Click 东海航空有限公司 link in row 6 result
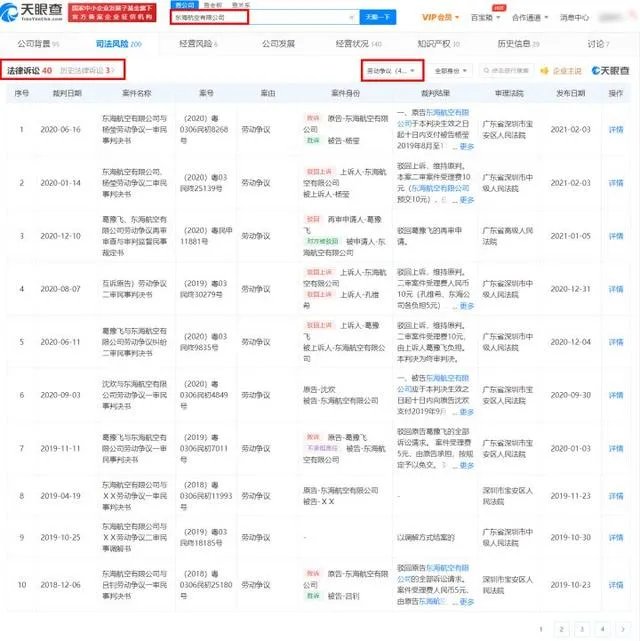The height and width of the screenshot is (641, 640). pyautogui.click(x=433, y=383)
